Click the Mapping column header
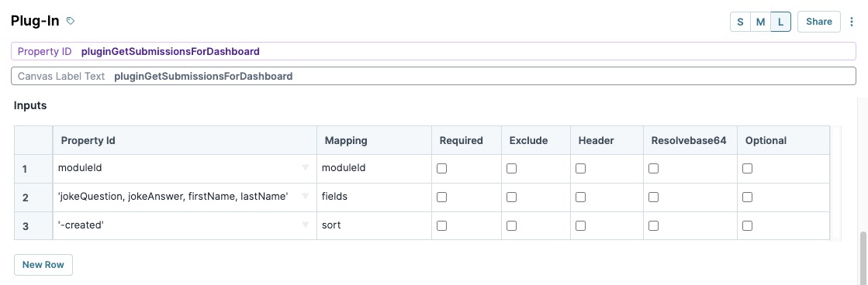 click(x=374, y=140)
